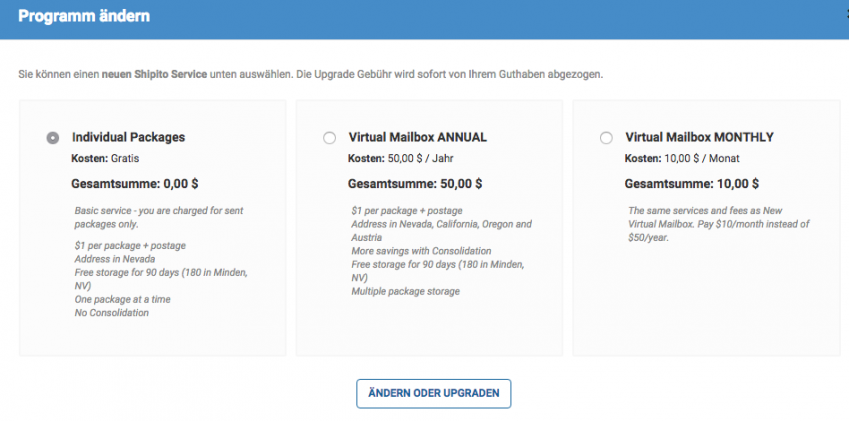Select the Virtual Mailbox MONTHLY radio button

[606, 138]
